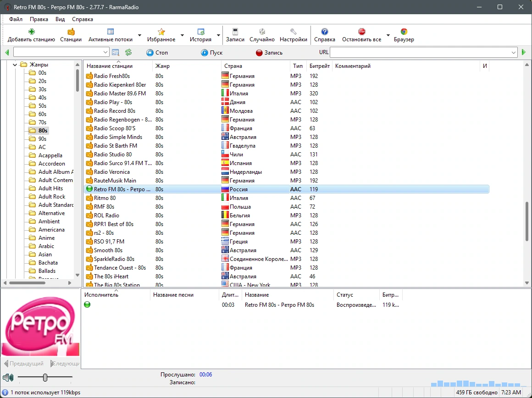Click the info icon in the status bar

click(x=5, y=392)
